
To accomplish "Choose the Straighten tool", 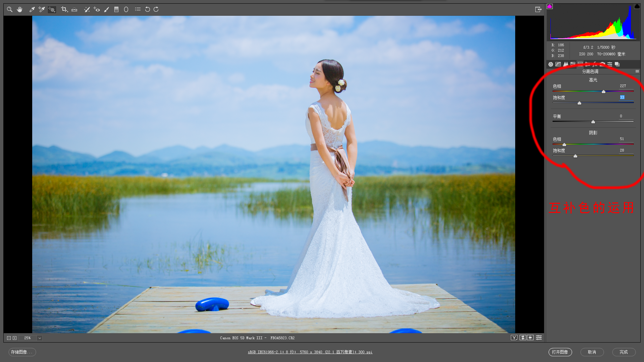I will pyautogui.click(x=74, y=9).
